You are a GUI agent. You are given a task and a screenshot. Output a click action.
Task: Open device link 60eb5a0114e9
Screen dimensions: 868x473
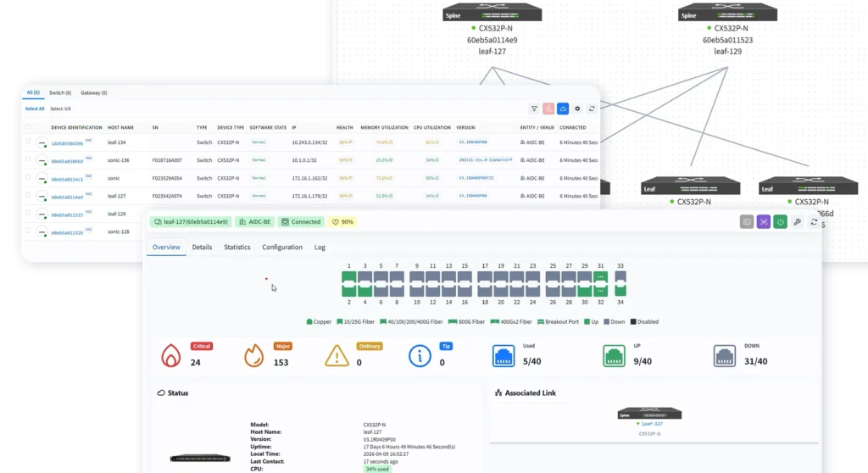click(67, 198)
